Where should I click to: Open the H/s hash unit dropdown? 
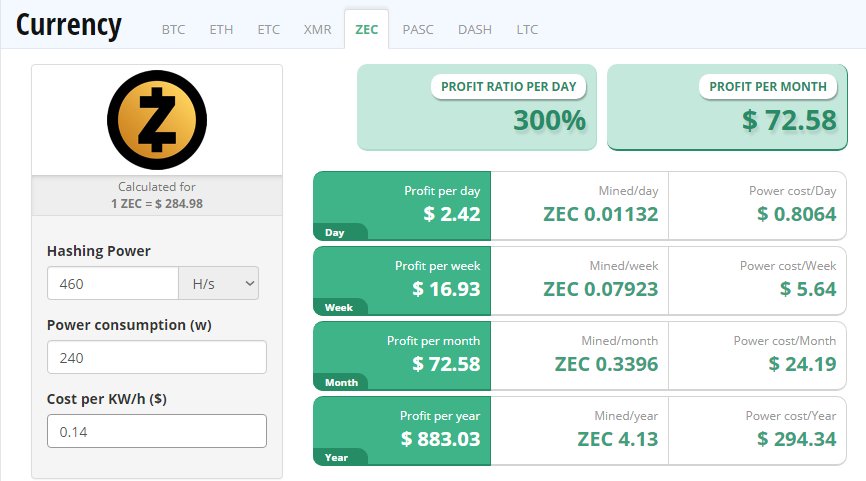click(x=219, y=283)
